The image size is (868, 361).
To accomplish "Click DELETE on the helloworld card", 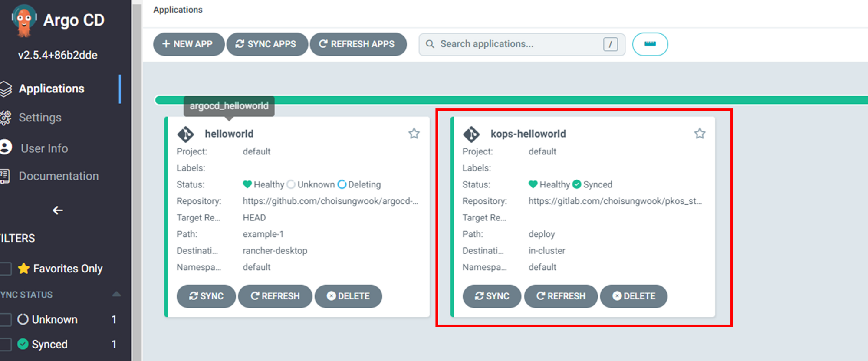I will [x=348, y=296].
